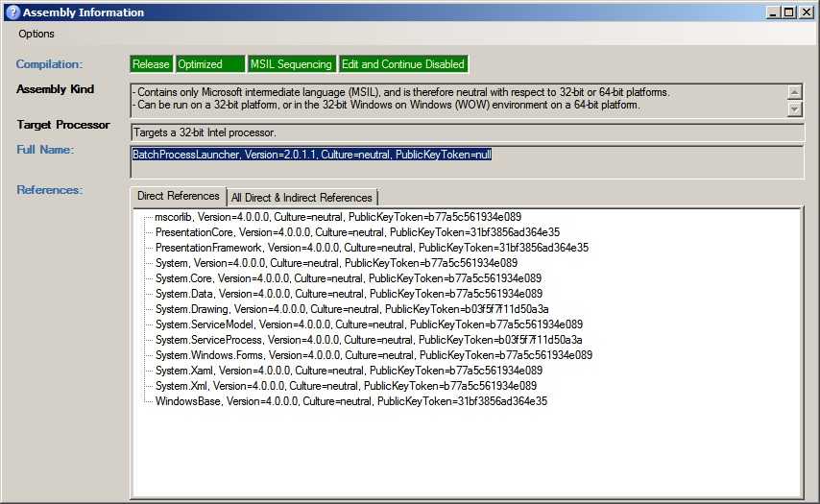This screenshot has height=504, width=820.
Task: Click Assembly Kind scrollbar up arrow
Action: tap(794, 92)
